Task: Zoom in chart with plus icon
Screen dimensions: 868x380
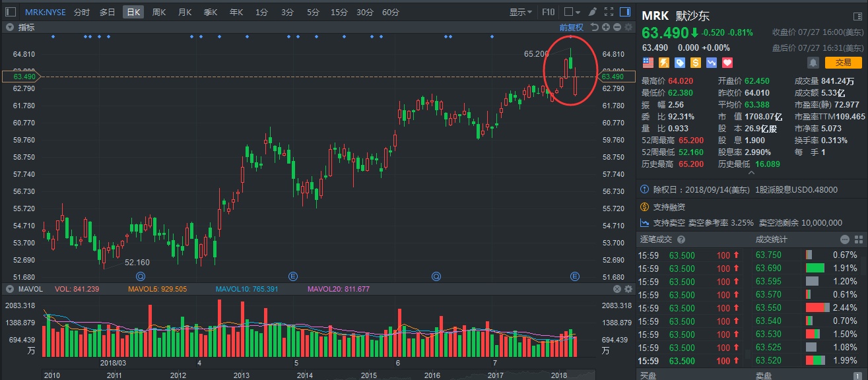Action: click(x=605, y=27)
